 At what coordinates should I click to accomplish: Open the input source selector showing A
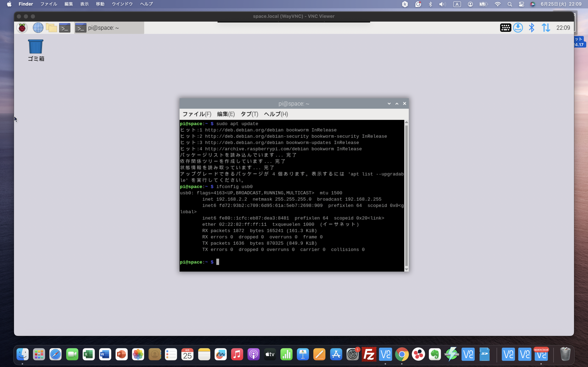[457, 4]
